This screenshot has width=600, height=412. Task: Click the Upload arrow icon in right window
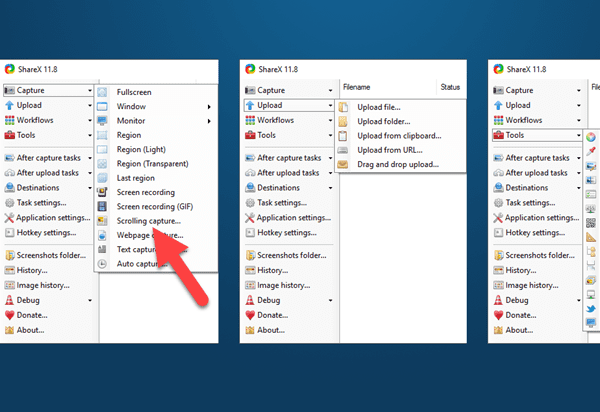[x=498, y=105]
